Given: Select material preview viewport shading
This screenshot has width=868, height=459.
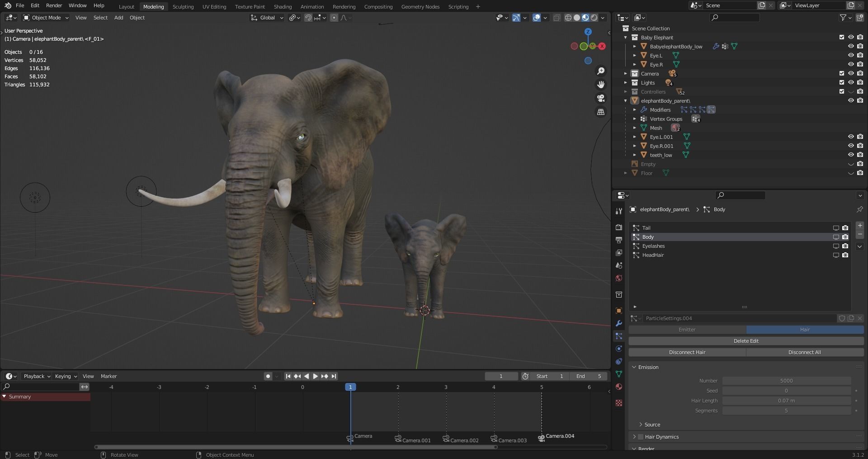Looking at the screenshot, I should pos(585,18).
